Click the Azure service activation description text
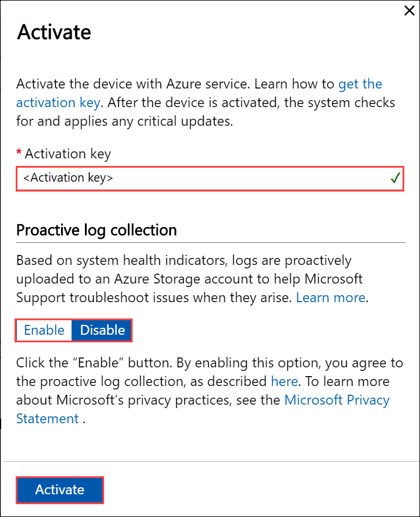Viewport: 420px width, 517px height. click(205, 102)
